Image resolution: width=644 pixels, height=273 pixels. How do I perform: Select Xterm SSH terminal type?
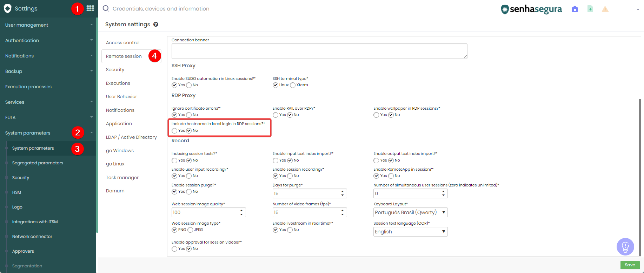(x=293, y=85)
